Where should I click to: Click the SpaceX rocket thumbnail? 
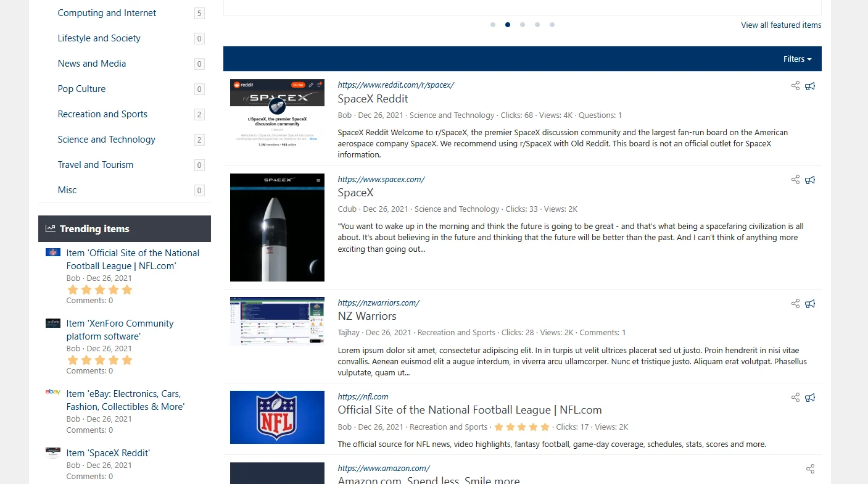tap(277, 227)
